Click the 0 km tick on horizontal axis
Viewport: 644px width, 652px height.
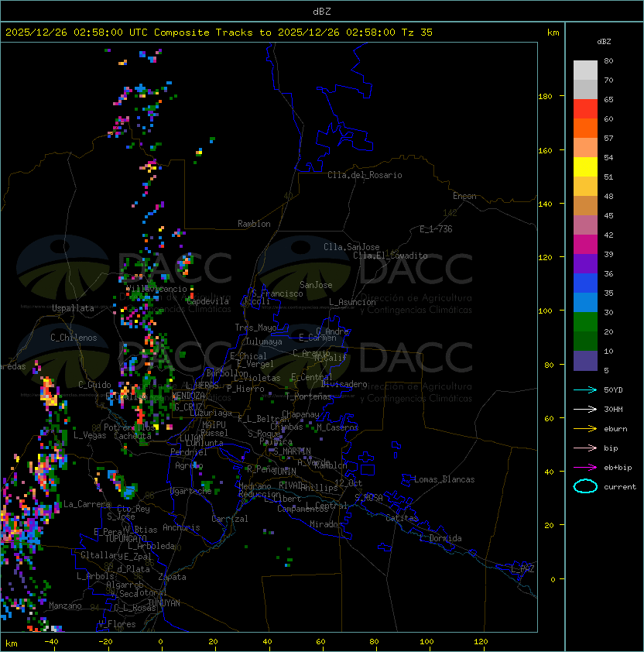pyautogui.click(x=160, y=642)
